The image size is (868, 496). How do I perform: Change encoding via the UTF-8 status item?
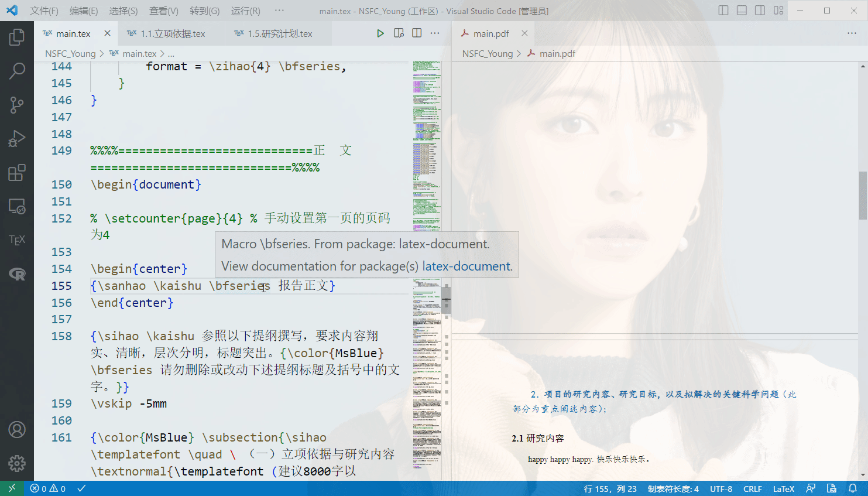point(721,488)
